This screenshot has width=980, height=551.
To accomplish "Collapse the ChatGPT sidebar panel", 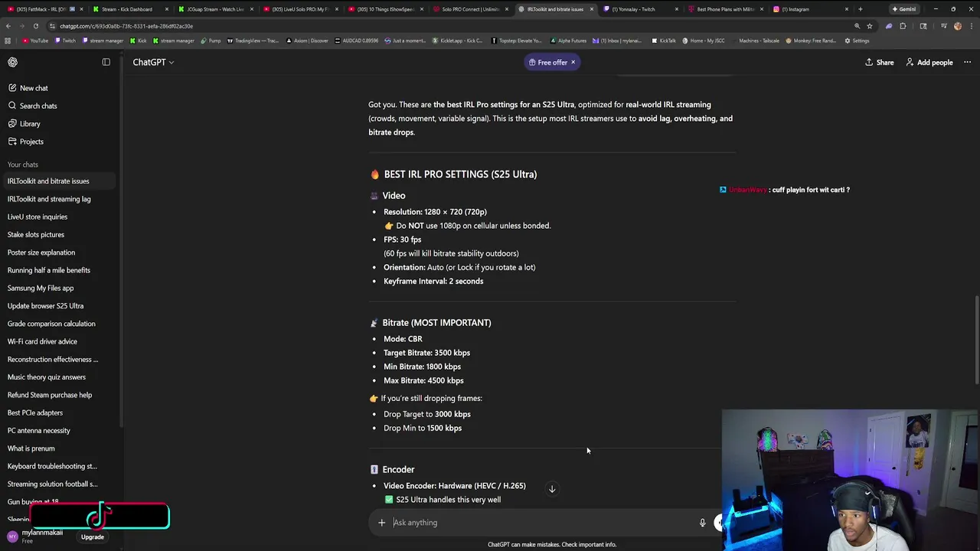I will coord(106,62).
